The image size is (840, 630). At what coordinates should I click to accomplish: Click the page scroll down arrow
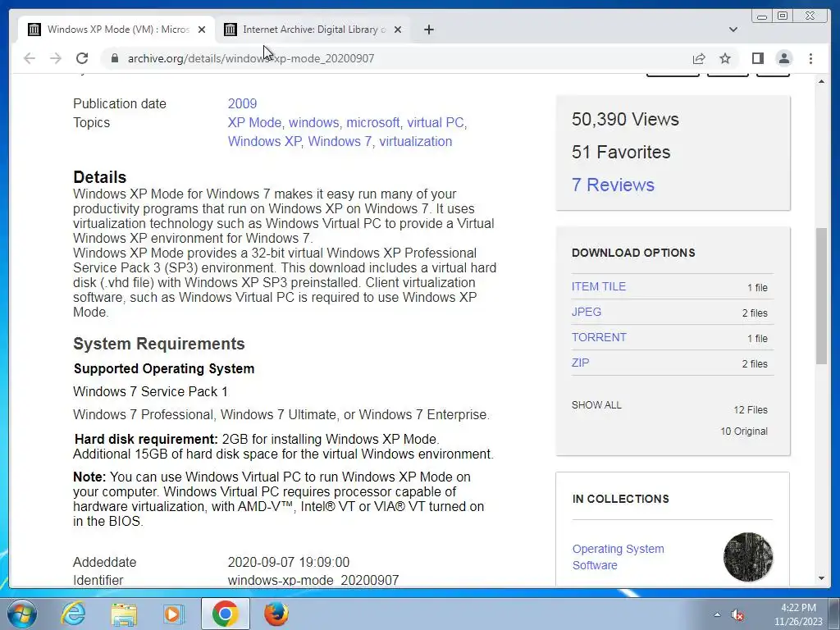coord(821,578)
